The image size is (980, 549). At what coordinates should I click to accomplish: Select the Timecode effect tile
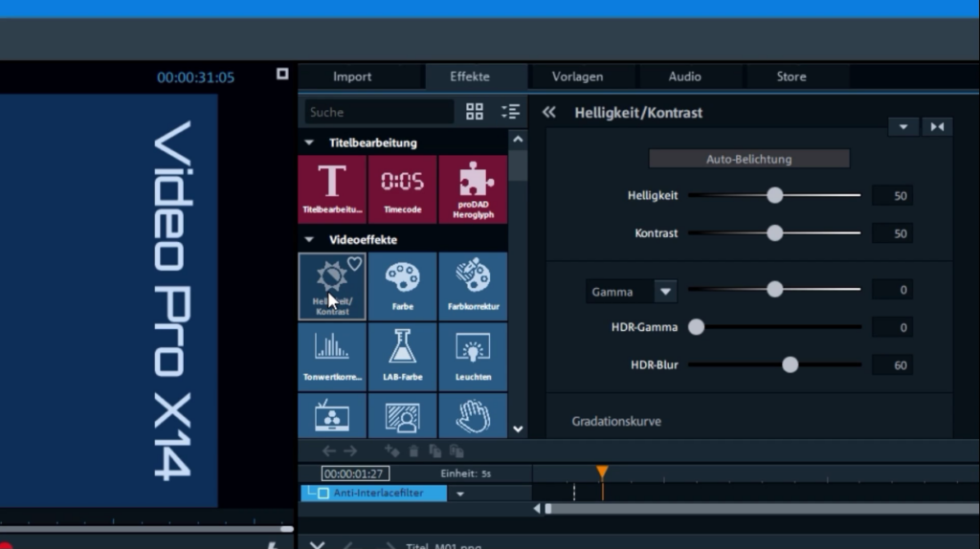coord(403,189)
